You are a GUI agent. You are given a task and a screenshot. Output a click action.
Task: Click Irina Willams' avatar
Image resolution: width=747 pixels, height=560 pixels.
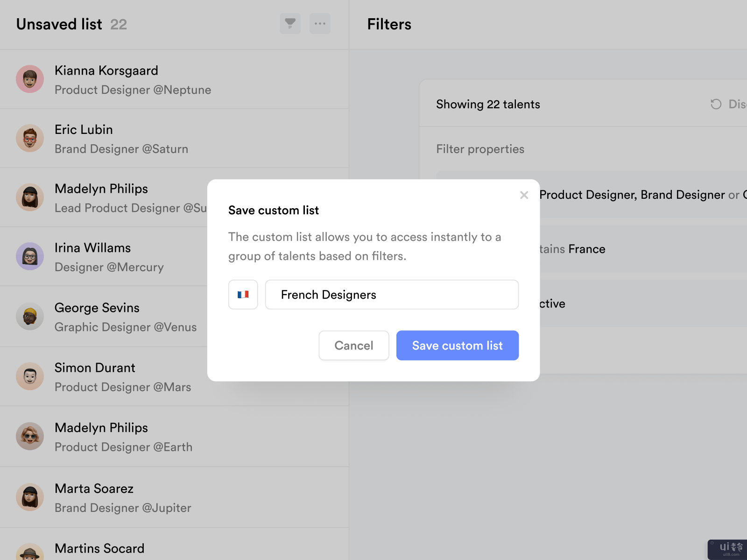coord(30,256)
